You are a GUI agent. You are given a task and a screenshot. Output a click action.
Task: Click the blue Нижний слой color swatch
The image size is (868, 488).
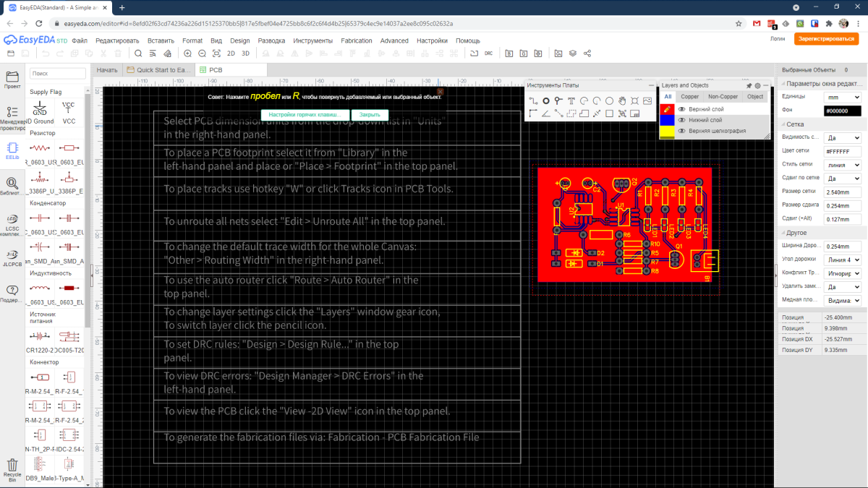(667, 120)
